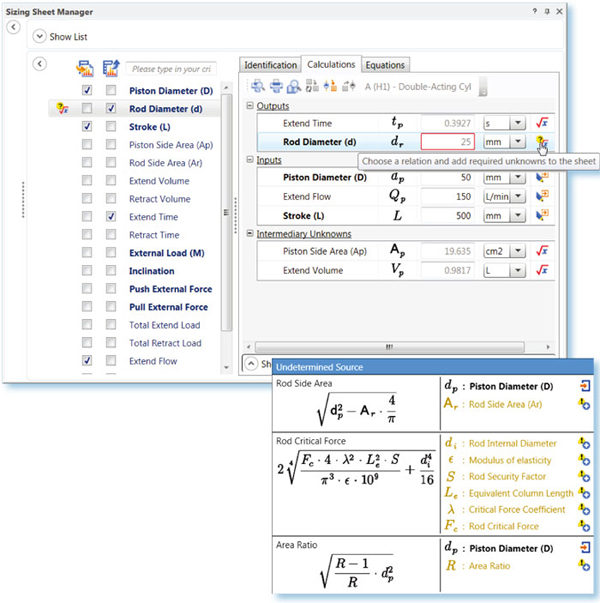Click the gray arrow icon in Calculations toolbar
Image resolution: width=600 pixels, height=603 pixels.
[348, 86]
